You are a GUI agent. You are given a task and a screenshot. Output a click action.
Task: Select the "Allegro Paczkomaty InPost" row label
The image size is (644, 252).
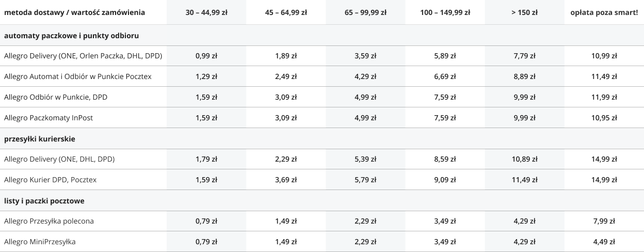(x=49, y=118)
